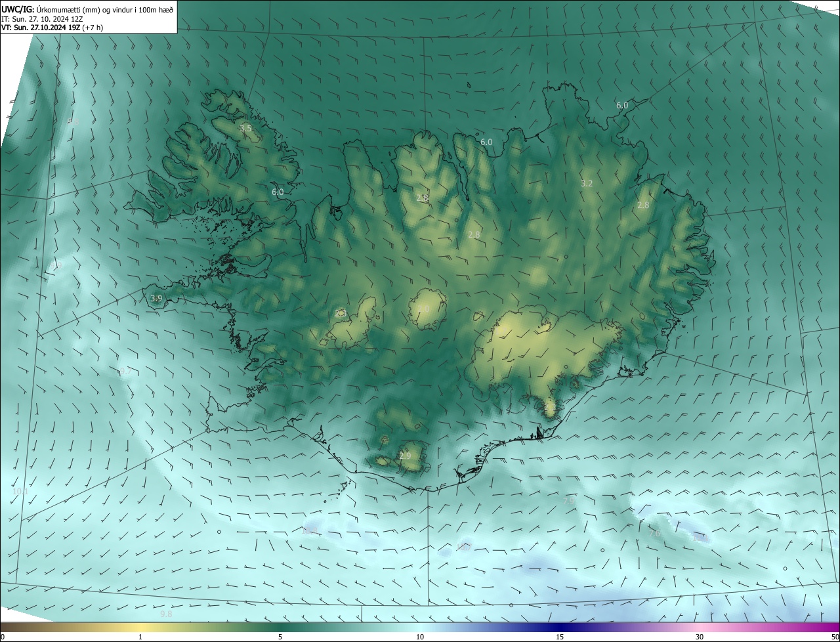Viewport: 840px width, 642px height.
Task: Click the colour bar label "50"
Action: tap(835, 637)
